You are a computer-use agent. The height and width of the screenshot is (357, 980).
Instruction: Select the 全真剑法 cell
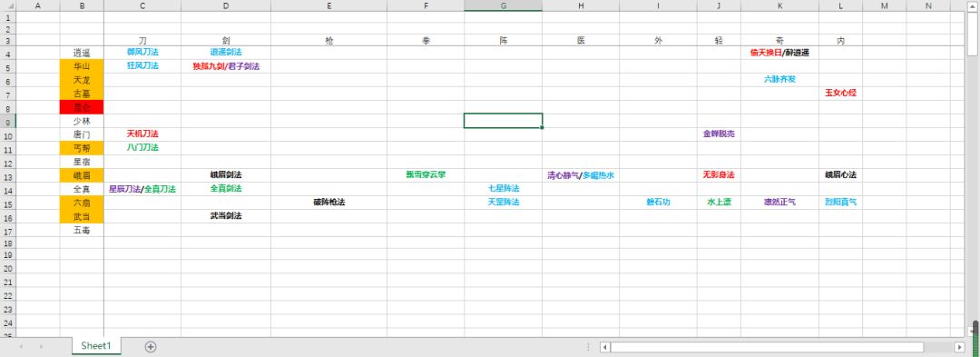pos(226,189)
